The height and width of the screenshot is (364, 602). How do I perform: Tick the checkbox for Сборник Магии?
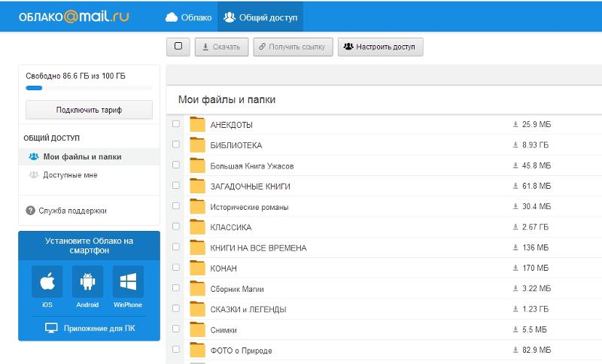tap(176, 288)
